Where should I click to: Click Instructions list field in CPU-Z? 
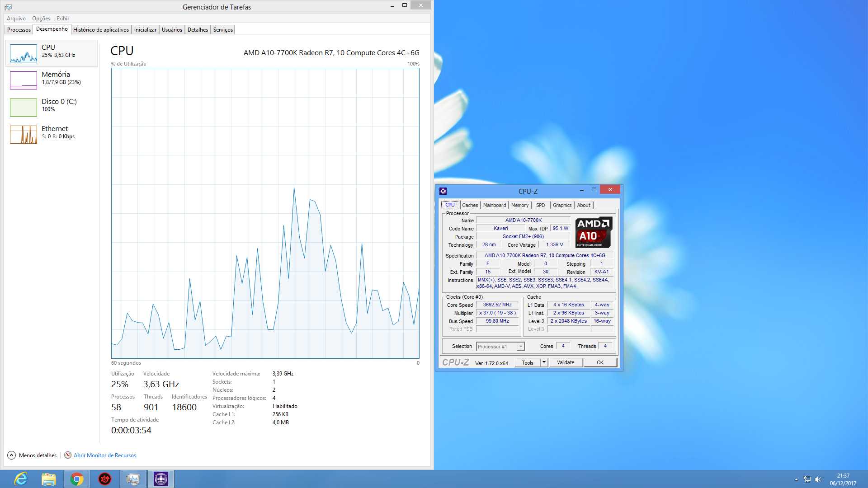545,283
